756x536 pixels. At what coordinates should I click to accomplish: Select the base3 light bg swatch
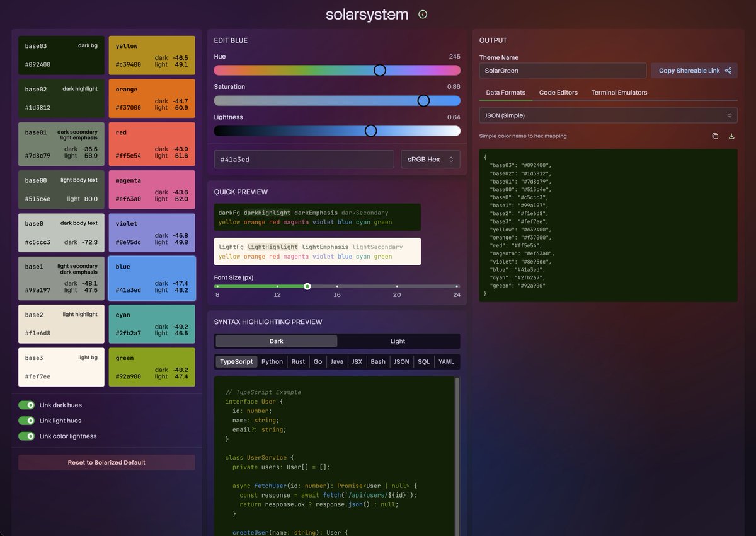[x=61, y=367]
